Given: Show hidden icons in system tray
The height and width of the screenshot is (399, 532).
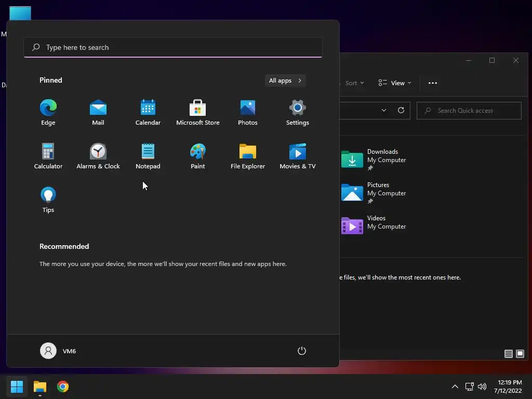Looking at the screenshot, I should [x=455, y=387].
